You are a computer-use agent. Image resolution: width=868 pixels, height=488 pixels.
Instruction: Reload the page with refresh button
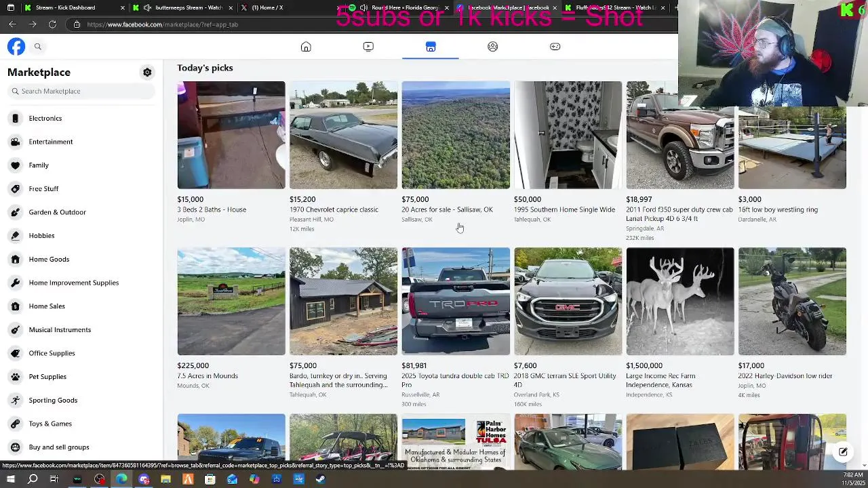(x=52, y=24)
